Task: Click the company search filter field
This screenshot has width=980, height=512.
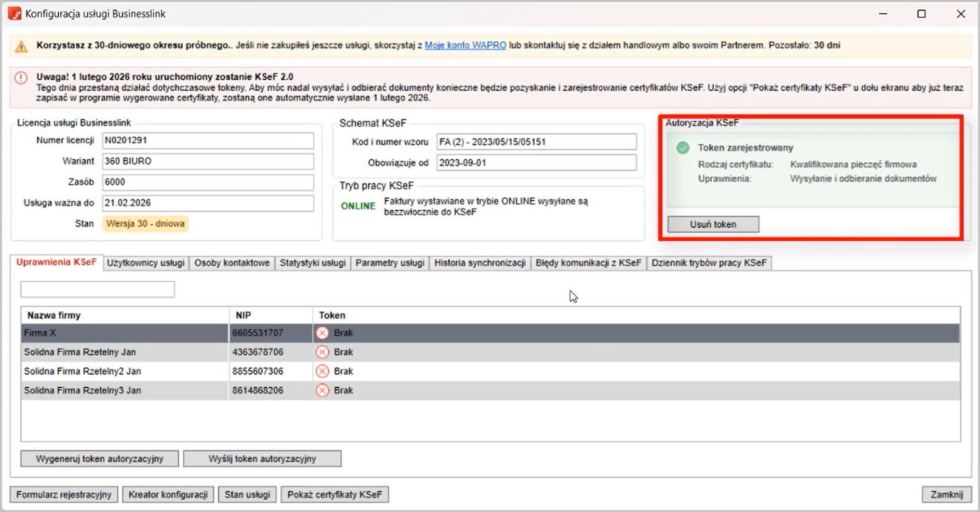Action: (97, 289)
